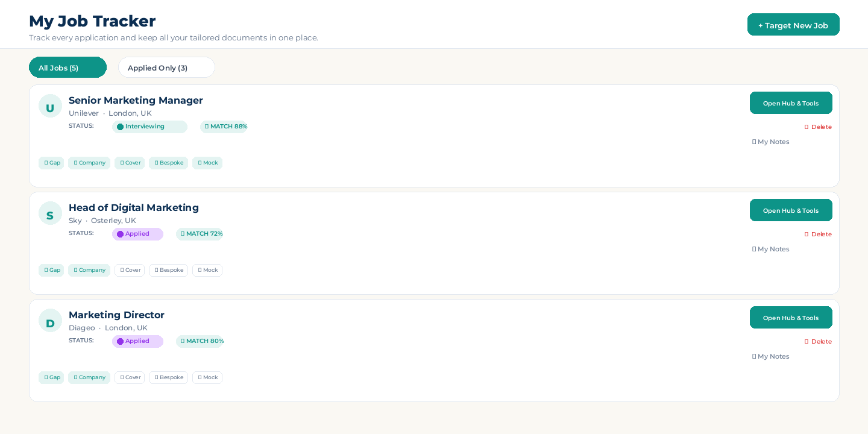Image resolution: width=868 pixels, height=434 pixels.
Task: Open Hub & Tools for Senior Marketing Manager
Action: (791, 103)
